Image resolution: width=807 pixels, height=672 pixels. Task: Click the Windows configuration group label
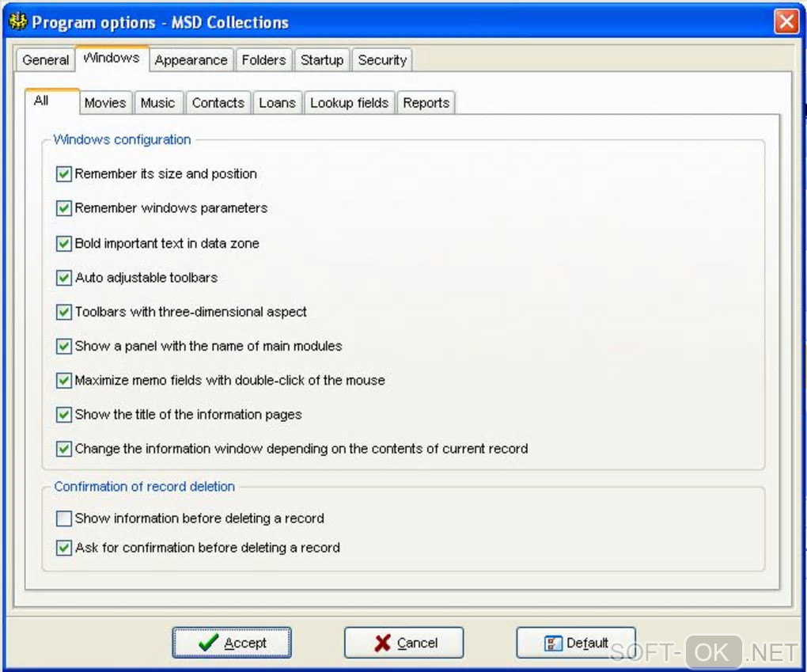click(x=122, y=139)
